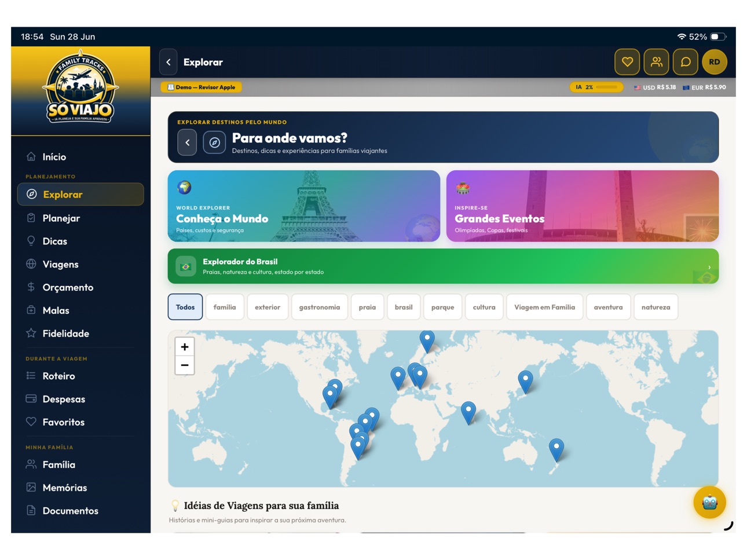Click the Demo — Revisor Apple badge
The height and width of the screenshot is (560, 747).
click(202, 87)
